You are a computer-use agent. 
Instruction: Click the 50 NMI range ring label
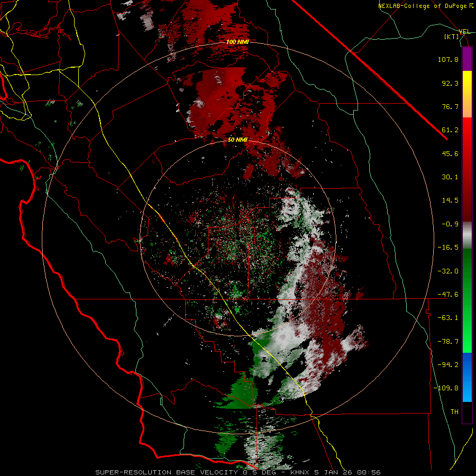(x=237, y=140)
